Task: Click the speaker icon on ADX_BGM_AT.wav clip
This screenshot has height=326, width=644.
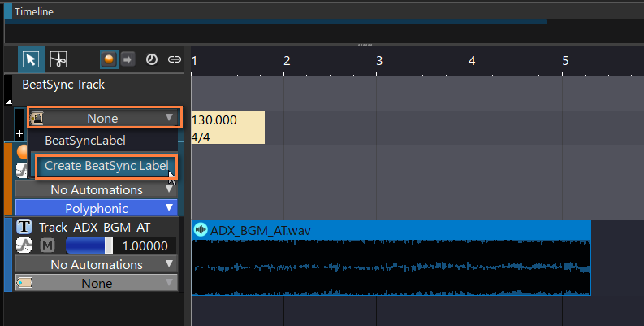Action: coord(201,230)
